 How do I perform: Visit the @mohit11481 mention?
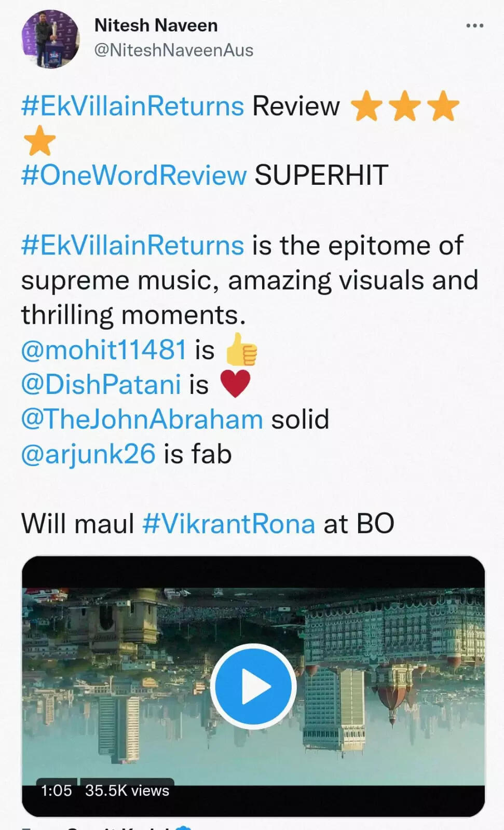(103, 349)
